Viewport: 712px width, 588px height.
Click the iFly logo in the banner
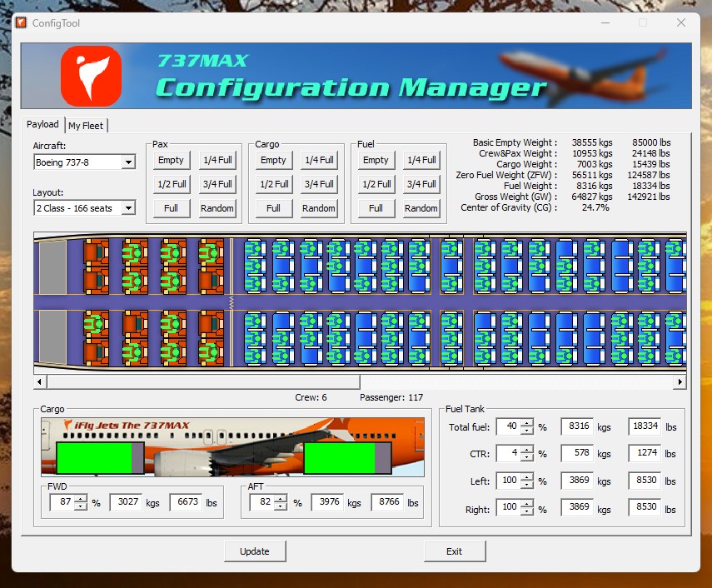pyautogui.click(x=92, y=76)
